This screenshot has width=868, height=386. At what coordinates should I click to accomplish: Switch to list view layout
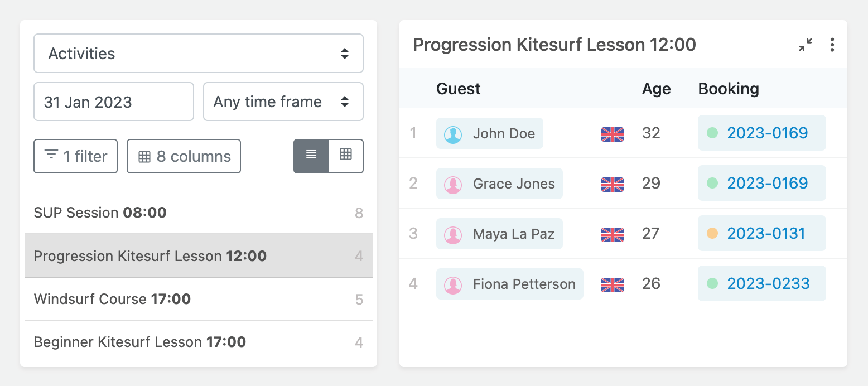[x=311, y=156]
